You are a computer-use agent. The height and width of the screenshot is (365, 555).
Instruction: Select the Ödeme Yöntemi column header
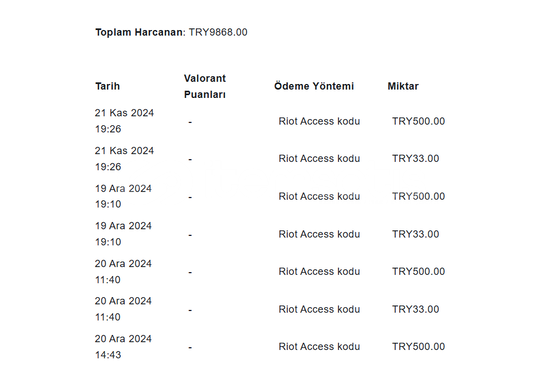(314, 86)
